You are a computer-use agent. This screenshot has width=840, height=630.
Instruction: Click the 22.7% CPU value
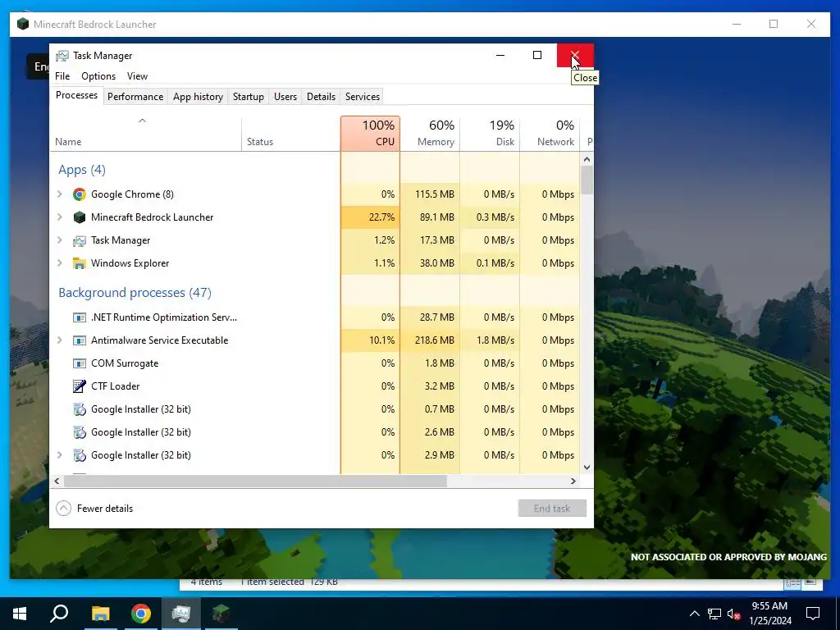[381, 217]
